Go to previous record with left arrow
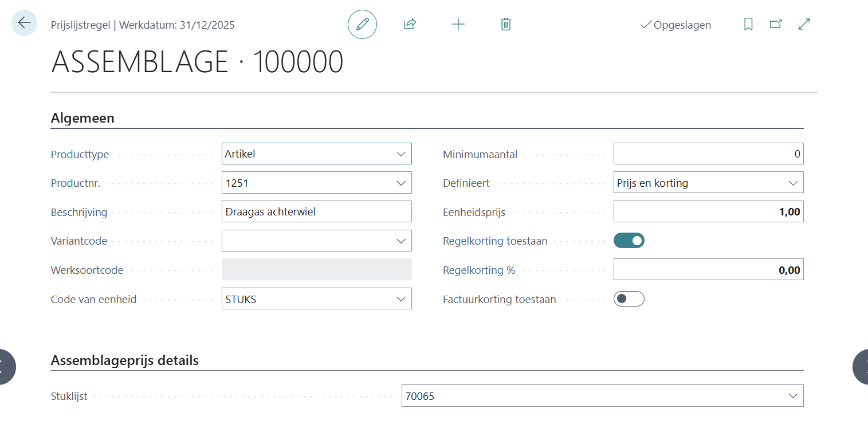 [x=7, y=366]
